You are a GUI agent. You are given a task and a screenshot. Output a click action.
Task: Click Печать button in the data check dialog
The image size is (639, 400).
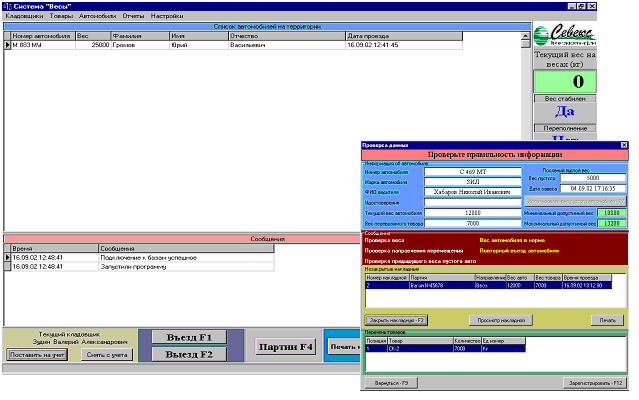[x=607, y=320]
